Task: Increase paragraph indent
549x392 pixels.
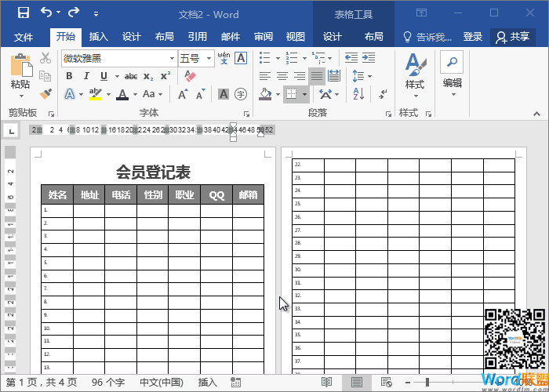Action: tap(369, 58)
